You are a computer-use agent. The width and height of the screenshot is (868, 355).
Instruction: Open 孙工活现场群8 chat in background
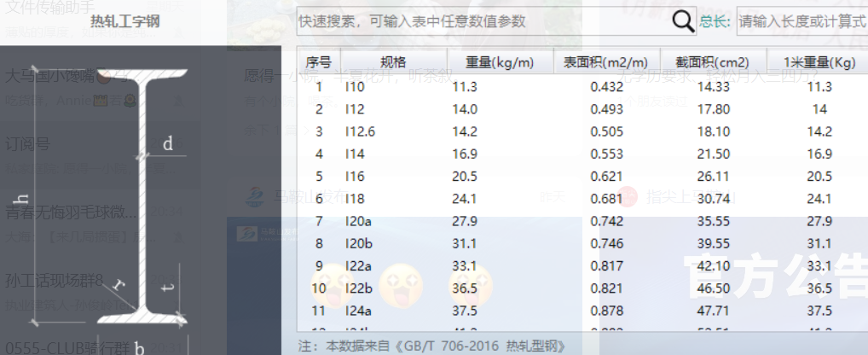pyautogui.click(x=54, y=281)
